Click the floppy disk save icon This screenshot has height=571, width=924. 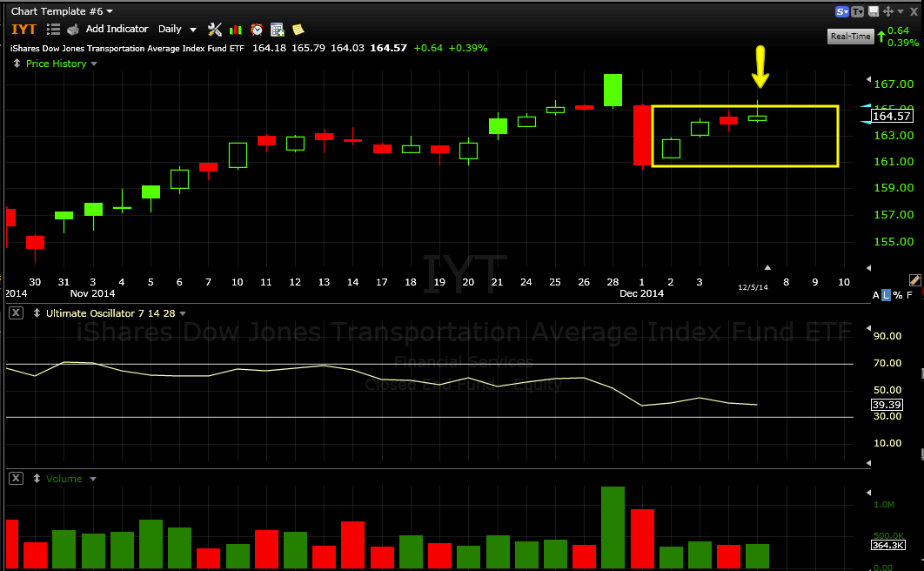(874, 11)
